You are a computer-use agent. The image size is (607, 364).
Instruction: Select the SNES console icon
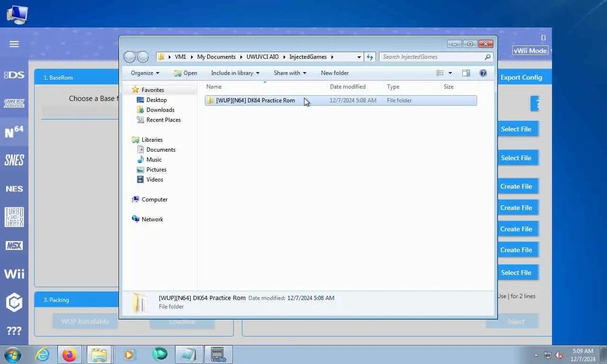click(14, 160)
